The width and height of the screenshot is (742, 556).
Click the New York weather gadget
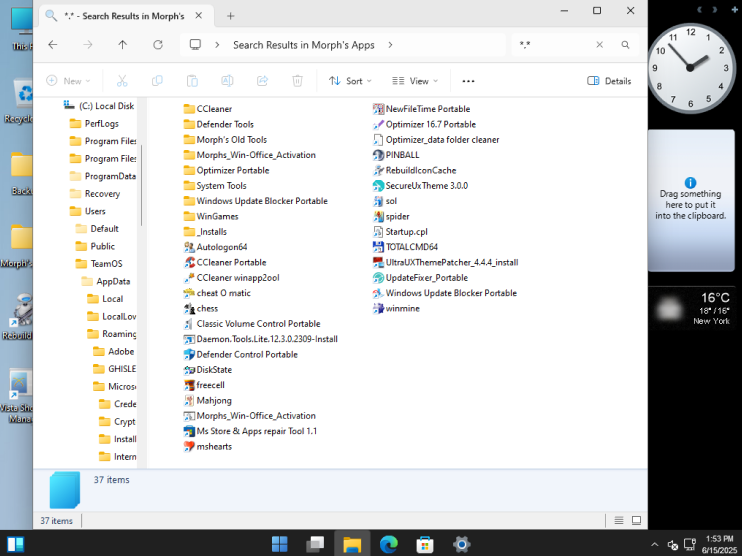click(692, 308)
